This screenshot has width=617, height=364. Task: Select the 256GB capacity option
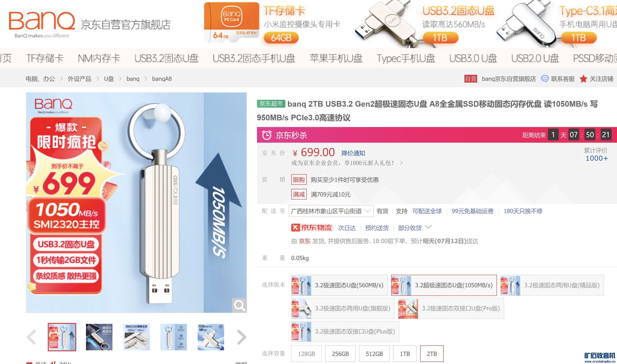click(340, 354)
